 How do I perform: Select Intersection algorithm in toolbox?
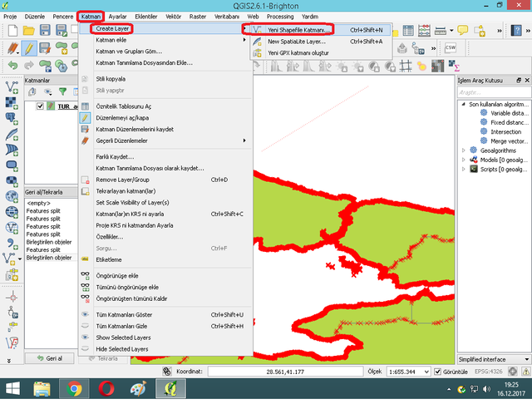coord(506,131)
